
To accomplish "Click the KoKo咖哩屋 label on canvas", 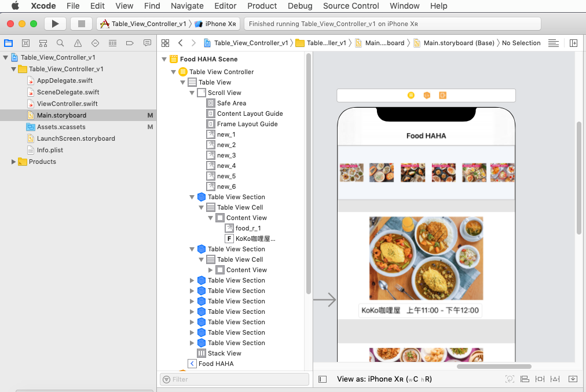I will pos(420,310).
